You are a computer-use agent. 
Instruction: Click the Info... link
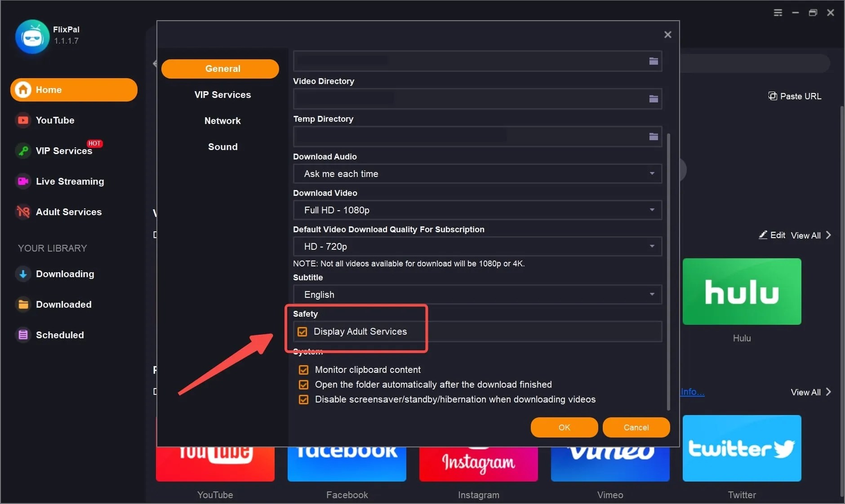click(x=692, y=392)
